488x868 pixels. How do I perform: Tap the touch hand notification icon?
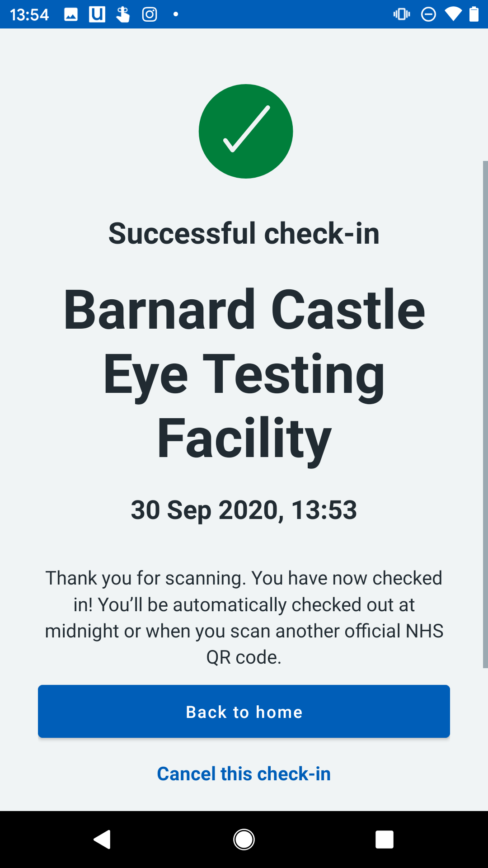[123, 14]
